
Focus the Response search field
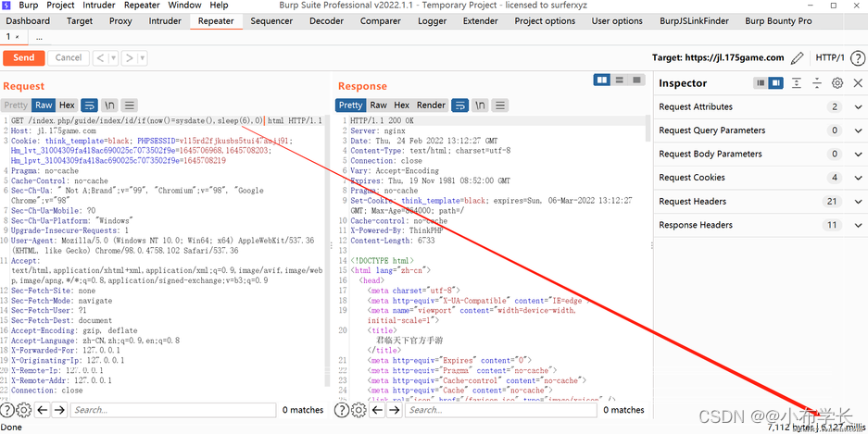pos(501,410)
